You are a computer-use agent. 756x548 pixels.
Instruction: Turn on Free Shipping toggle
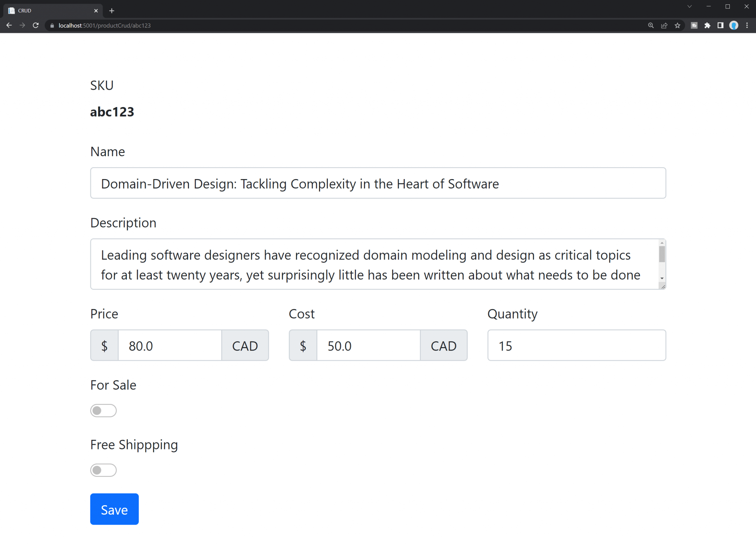click(x=103, y=470)
